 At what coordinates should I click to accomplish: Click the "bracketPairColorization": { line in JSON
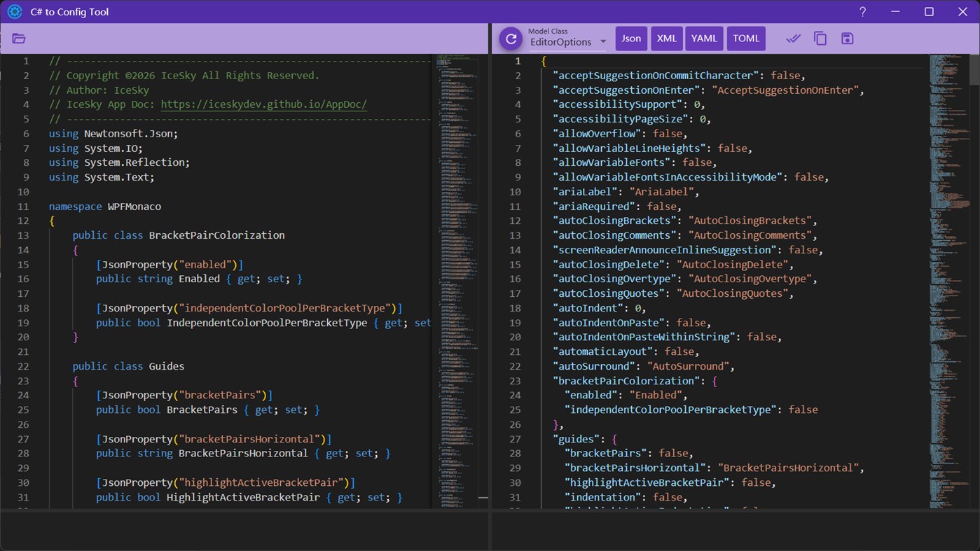pyautogui.click(x=635, y=381)
